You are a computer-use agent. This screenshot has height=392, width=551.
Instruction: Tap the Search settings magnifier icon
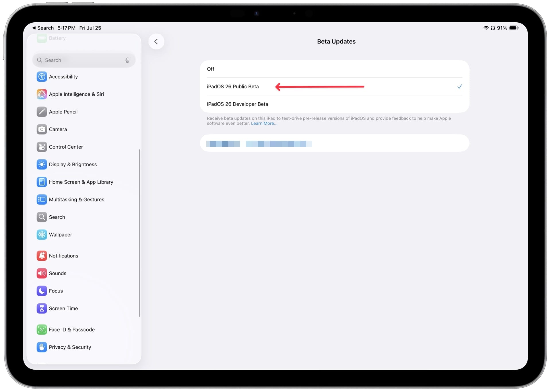pyautogui.click(x=42, y=217)
